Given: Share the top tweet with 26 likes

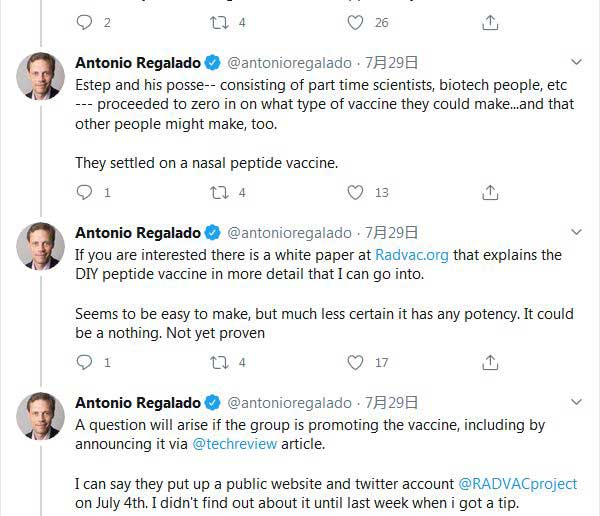Looking at the screenshot, I should point(490,22).
